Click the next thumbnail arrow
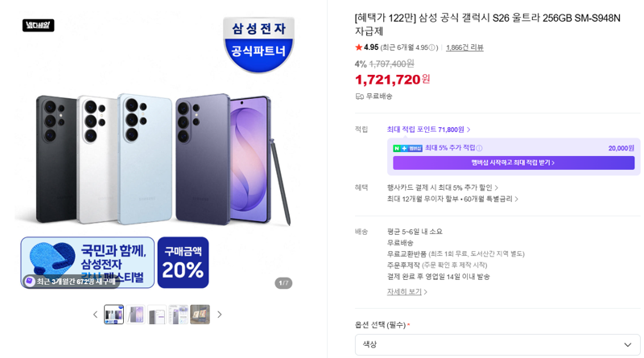This screenshot has height=358, width=644. [x=219, y=315]
